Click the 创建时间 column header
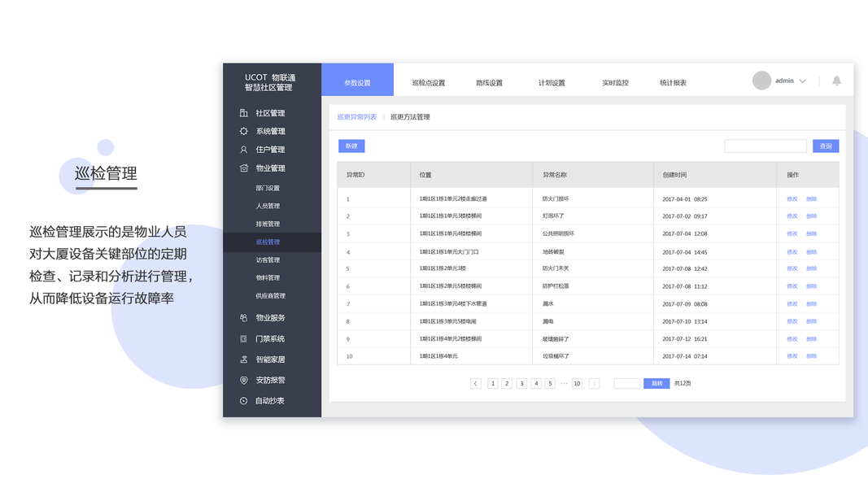The width and height of the screenshot is (868, 488). pos(674,175)
